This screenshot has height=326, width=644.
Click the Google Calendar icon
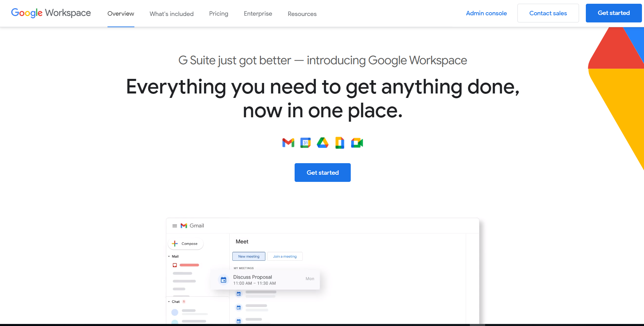click(306, 143)
